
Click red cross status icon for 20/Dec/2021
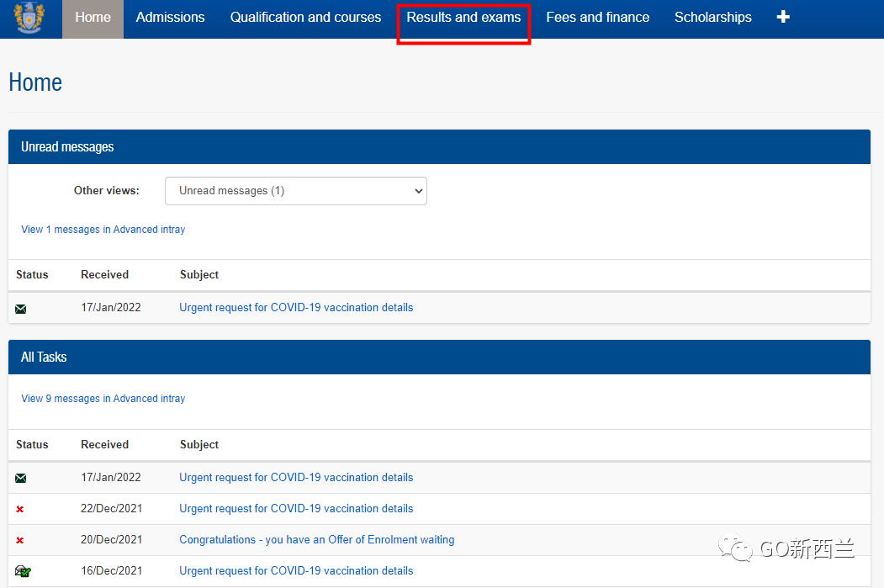point(19,540)
